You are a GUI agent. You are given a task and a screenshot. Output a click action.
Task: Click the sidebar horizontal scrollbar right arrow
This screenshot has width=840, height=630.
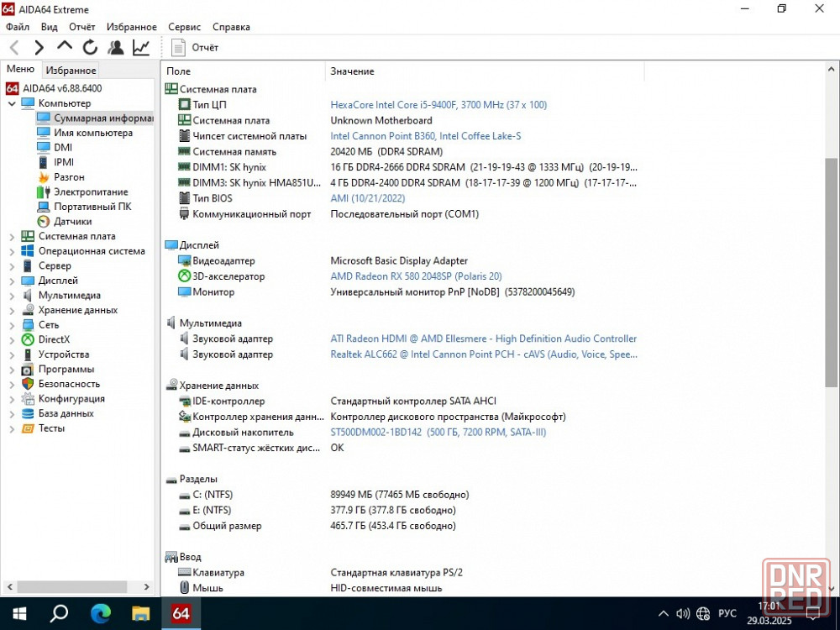(x=146, y=586)
